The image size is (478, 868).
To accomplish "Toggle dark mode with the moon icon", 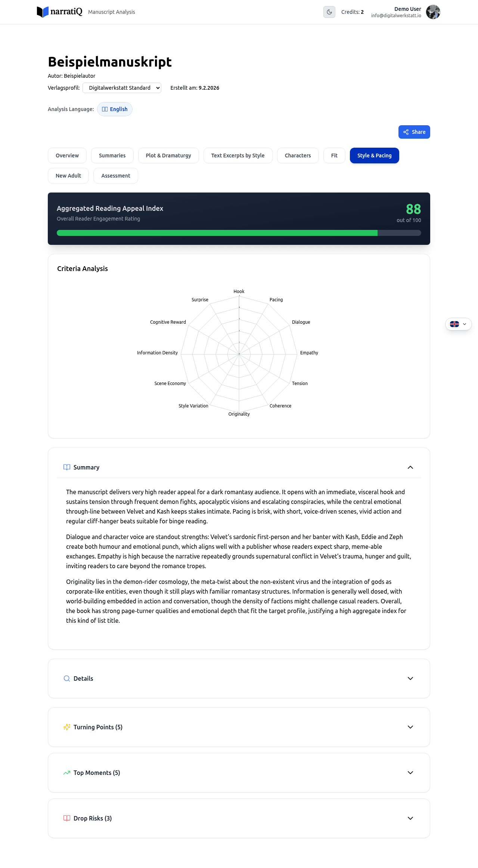I will pyautogui.click(x=329, y=12).
